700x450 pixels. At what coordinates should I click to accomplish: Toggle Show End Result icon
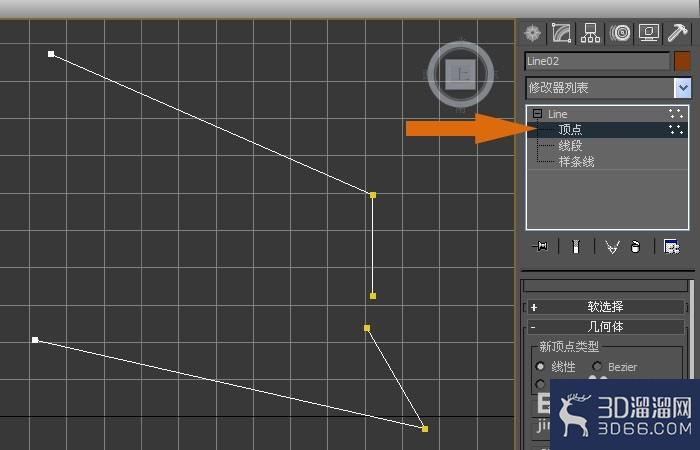coord(576,246)
